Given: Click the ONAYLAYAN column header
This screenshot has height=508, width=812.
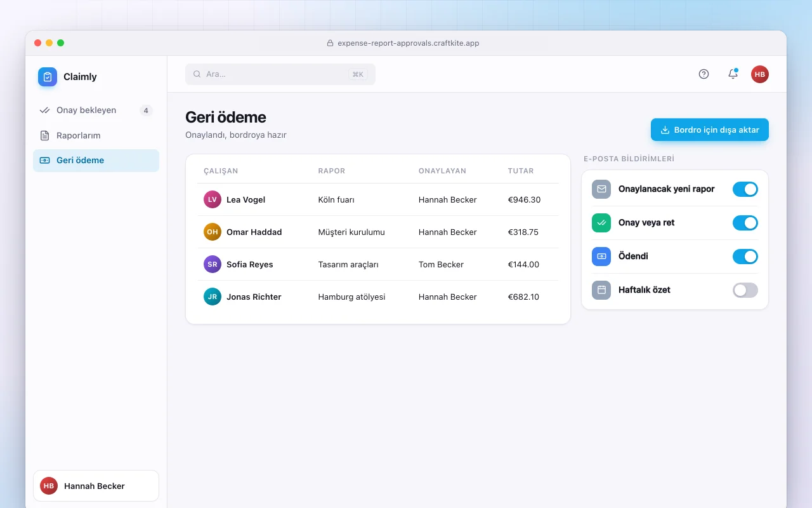Looking at the screenshot, I should point(442,171).
